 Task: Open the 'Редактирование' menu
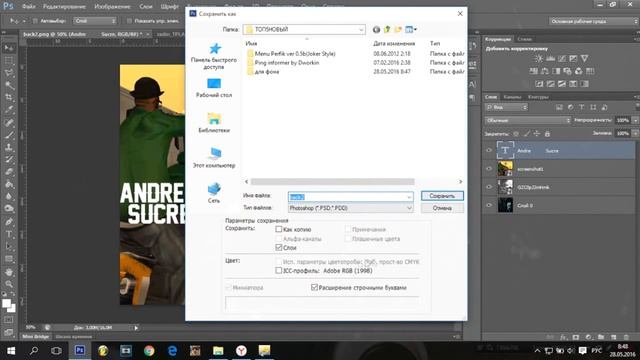tap(64, 7)
